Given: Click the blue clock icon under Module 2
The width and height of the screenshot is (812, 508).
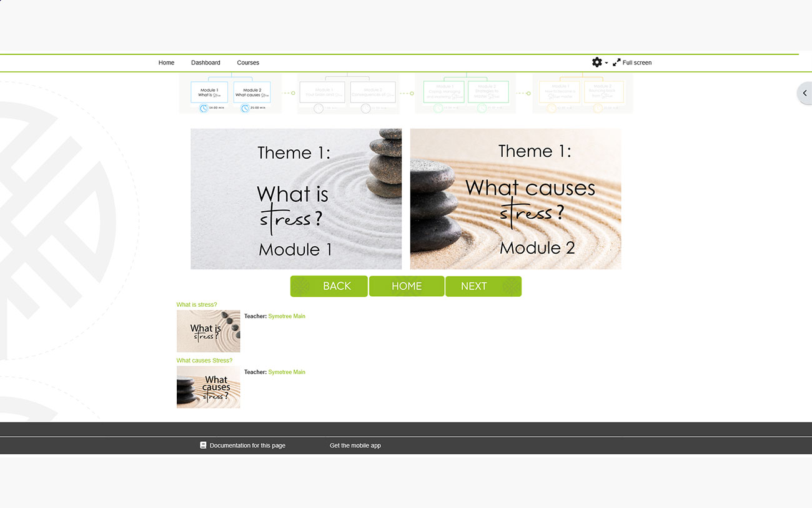Looking at the screenshot, I should (245, 108).
